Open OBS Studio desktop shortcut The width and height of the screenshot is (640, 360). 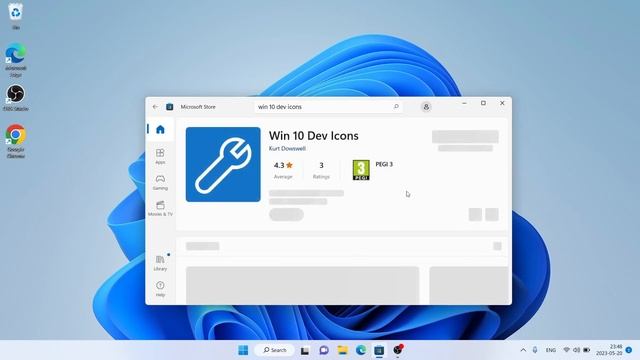(x=16, y=98)
